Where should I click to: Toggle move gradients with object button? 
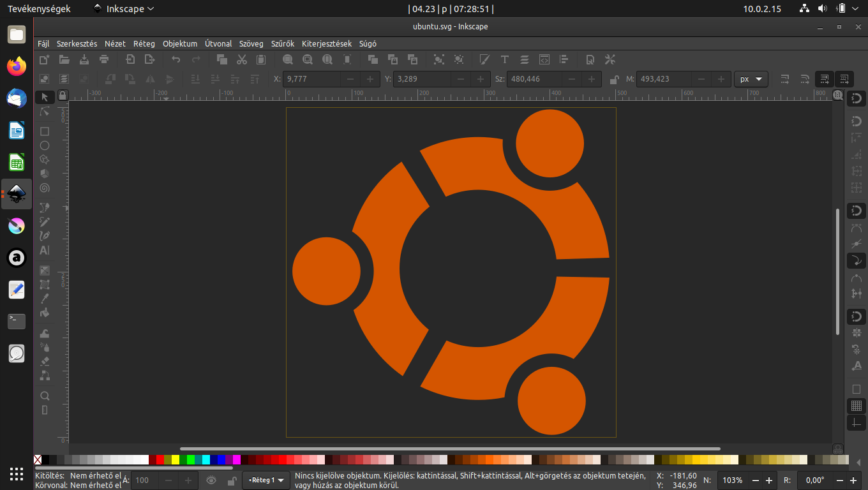pyautogui.click(x=824, y=79)
